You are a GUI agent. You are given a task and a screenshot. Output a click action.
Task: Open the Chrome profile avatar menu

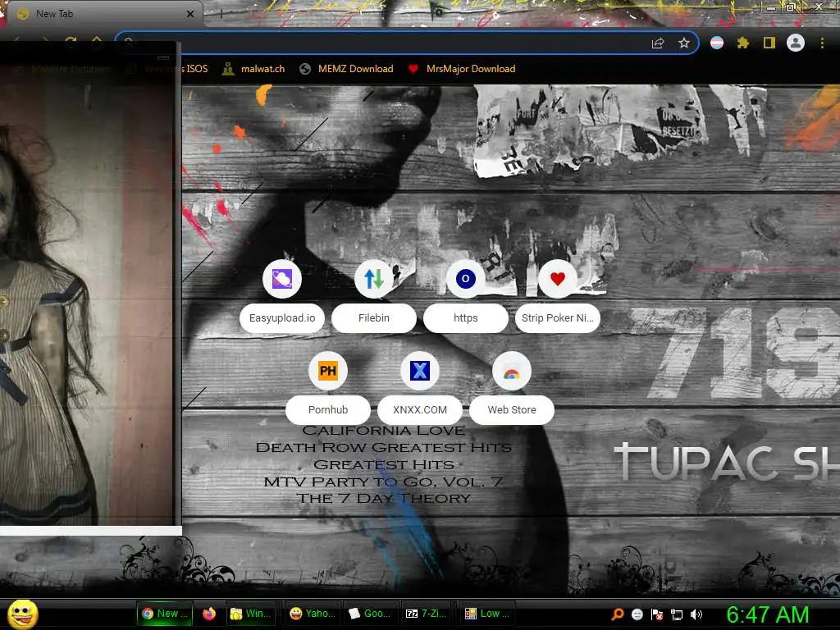[x=796, y=43]
